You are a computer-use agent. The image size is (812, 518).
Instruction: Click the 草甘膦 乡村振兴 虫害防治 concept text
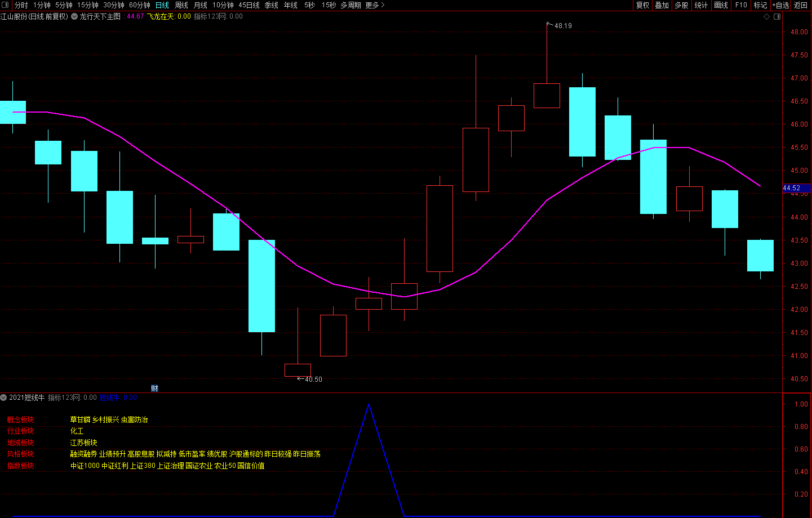109,419
